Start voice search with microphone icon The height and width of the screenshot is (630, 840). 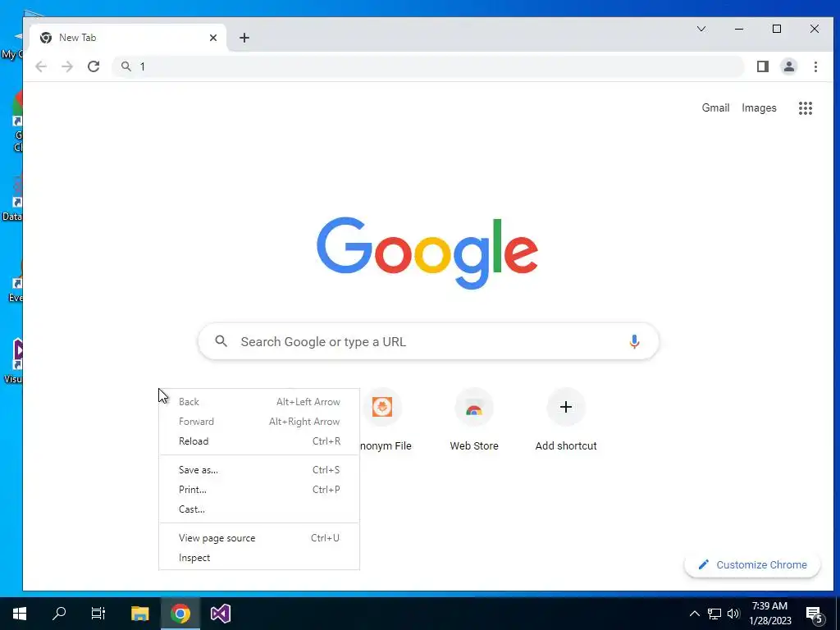click(x=634, y=341)
